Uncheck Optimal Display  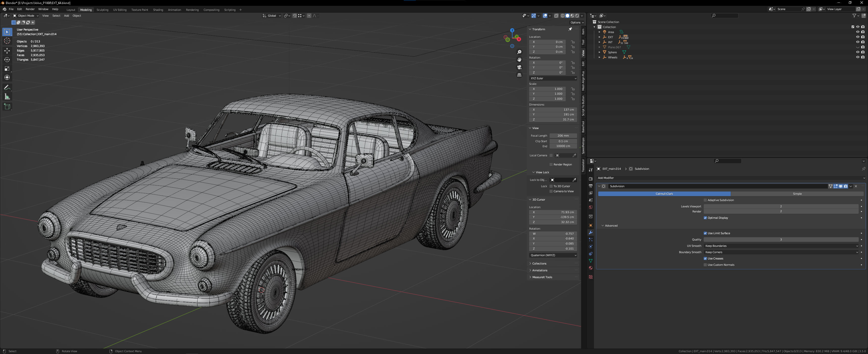point(705,218)
